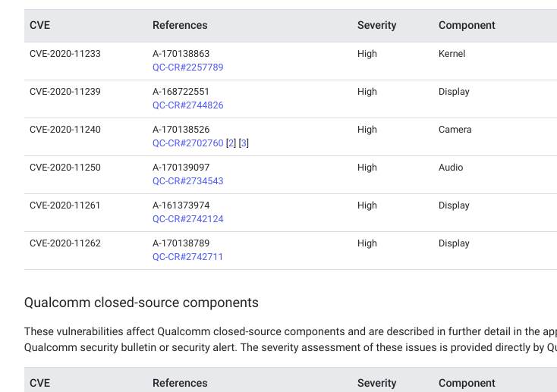Click the Audio component cell
This screenshot has height=392, width=557.
450,168
